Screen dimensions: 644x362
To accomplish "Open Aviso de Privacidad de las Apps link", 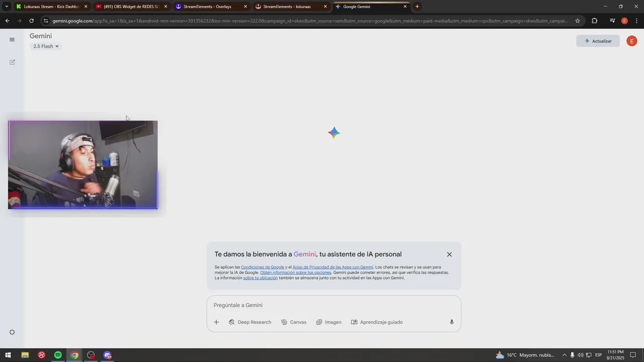I will tap(333, 267).
